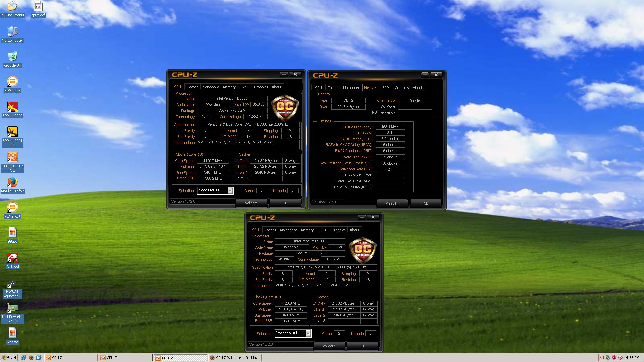The height and width of the screenshot is (362, 644).
Task: Click the memory Type value DDR2
Action: click(x=348, y=101)
